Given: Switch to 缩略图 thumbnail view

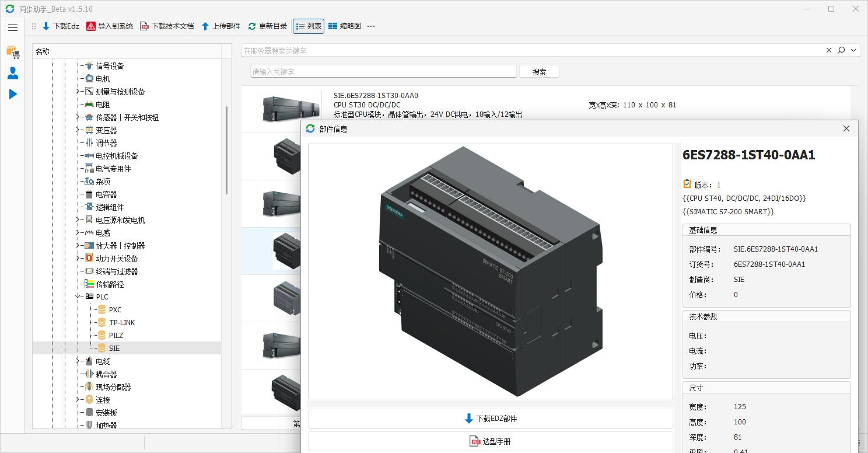Looking at the screenshot, I should [344, 26].
